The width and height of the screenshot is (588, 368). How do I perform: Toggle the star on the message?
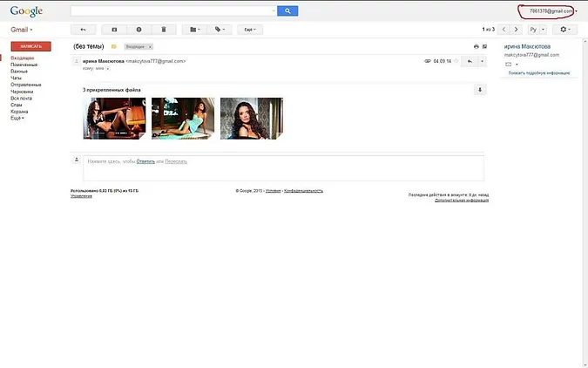[456, 61]
